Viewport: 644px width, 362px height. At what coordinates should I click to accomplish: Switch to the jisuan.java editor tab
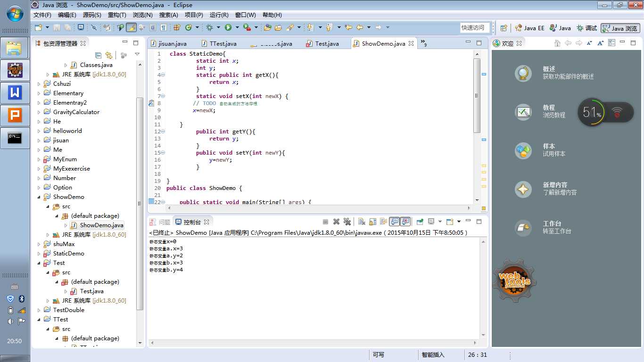(169, 43)
